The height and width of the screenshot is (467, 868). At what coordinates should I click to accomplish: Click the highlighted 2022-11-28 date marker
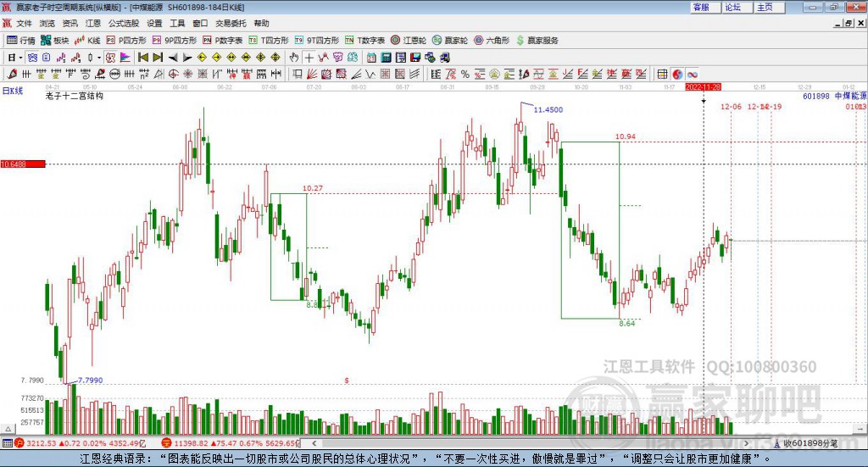[x=703, y=86]
